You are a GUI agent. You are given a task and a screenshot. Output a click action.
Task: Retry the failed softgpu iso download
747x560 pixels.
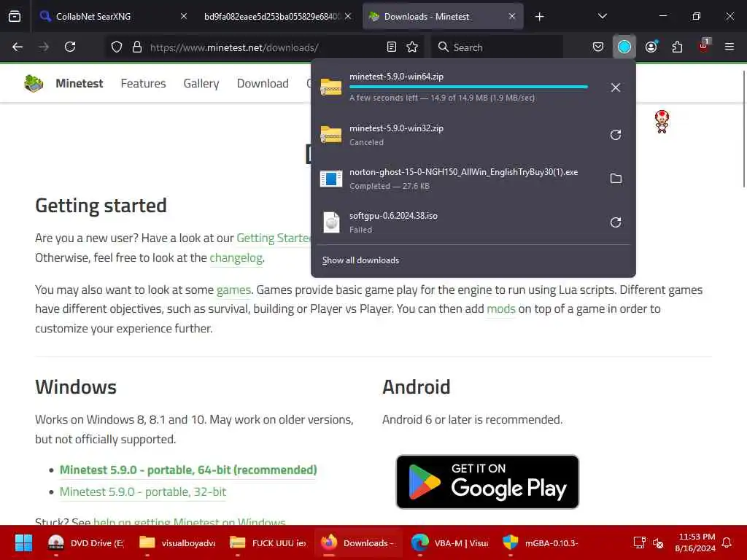click(x=616, y=222)
